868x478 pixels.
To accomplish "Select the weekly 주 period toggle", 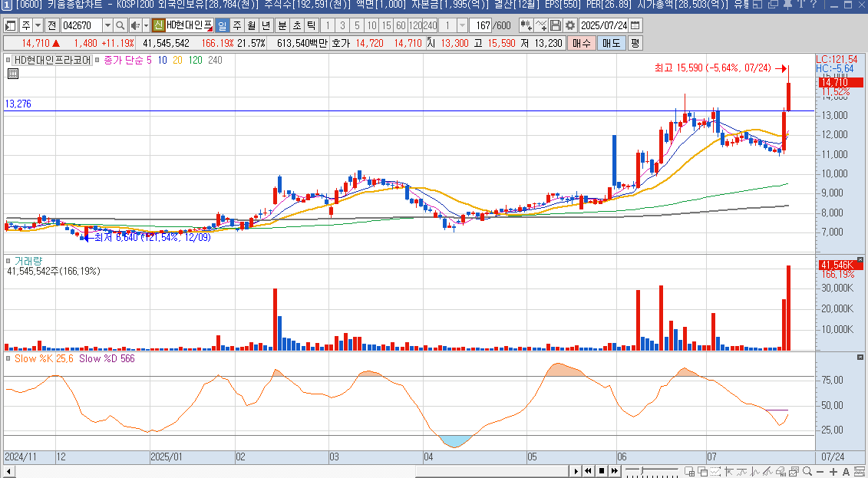I will [237, 25].
